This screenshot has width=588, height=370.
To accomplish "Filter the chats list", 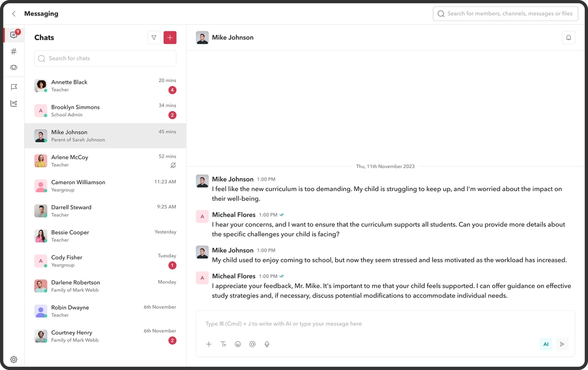I will pos(154,38).
